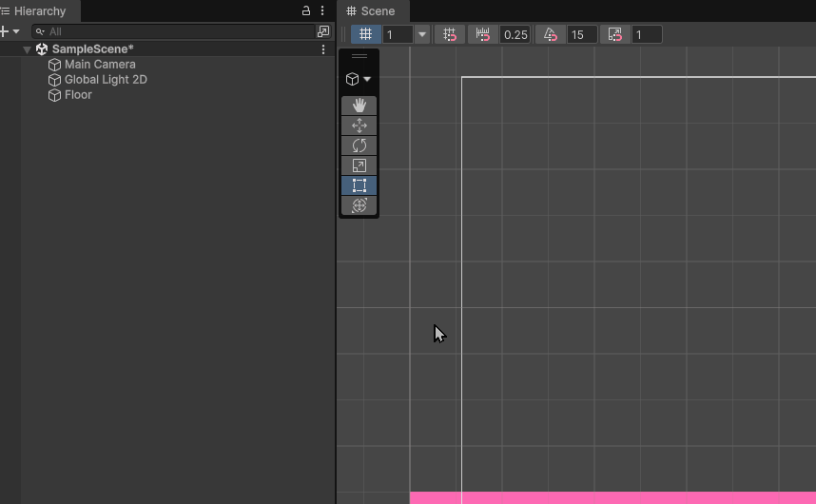Click the Hierarchy plus add button

(x=4, y=31)
